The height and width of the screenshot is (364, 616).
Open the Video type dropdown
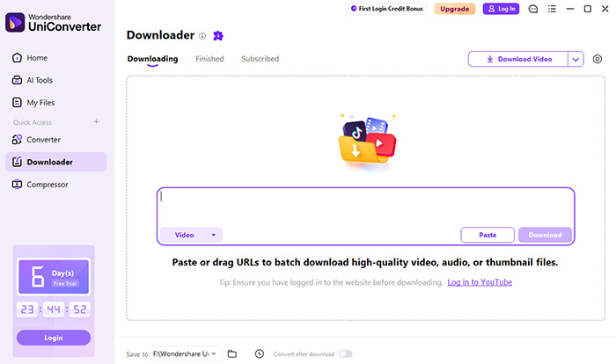click(191, 235)
